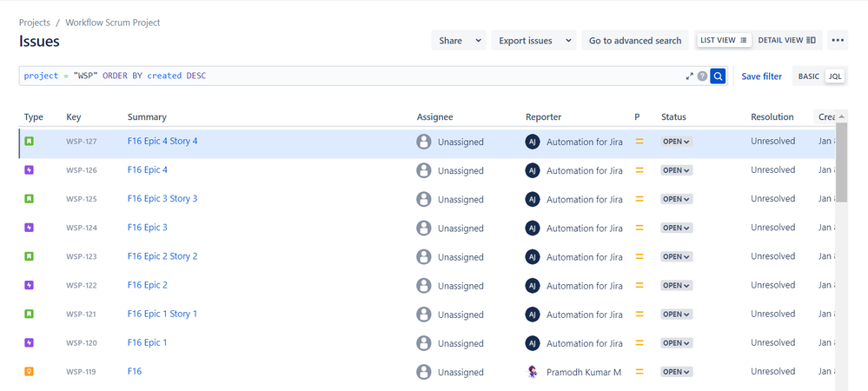Click Pramodh Kumar M's avatar image
This screenshot has width=868, height=391.
click(532, 372)
